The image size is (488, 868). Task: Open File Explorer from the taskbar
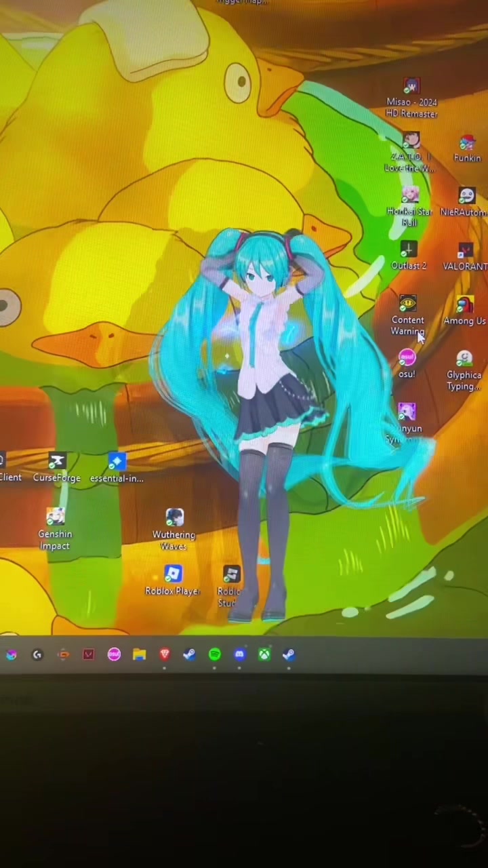(139, 654)
